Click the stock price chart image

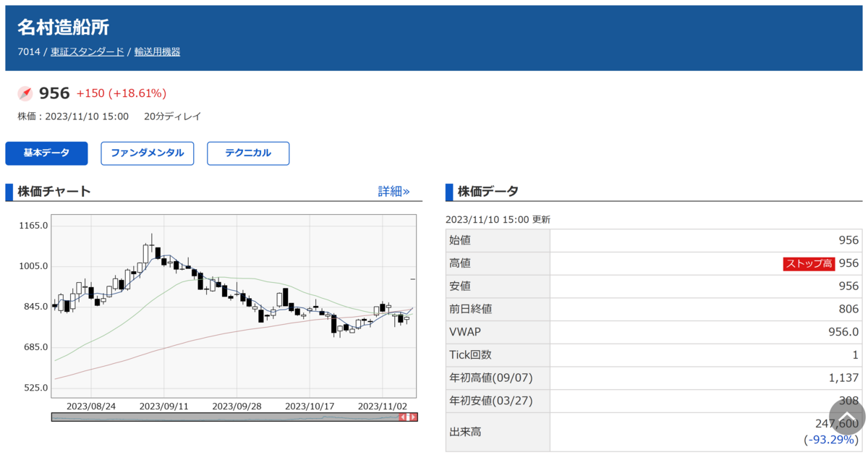(x=234, y=306)
